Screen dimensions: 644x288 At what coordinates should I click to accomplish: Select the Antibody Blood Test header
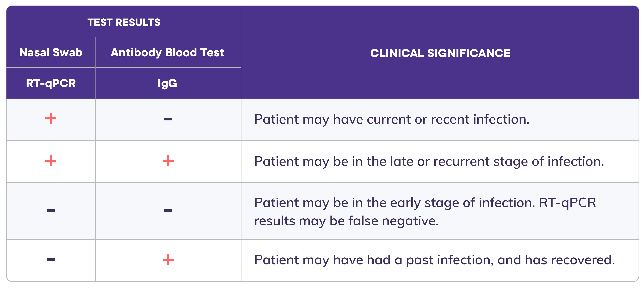coord(167,53)
